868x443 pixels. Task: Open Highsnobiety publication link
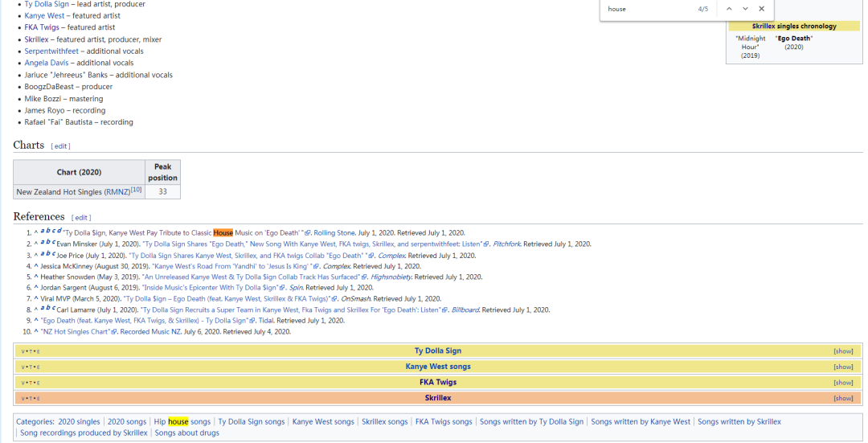point(391,277)
